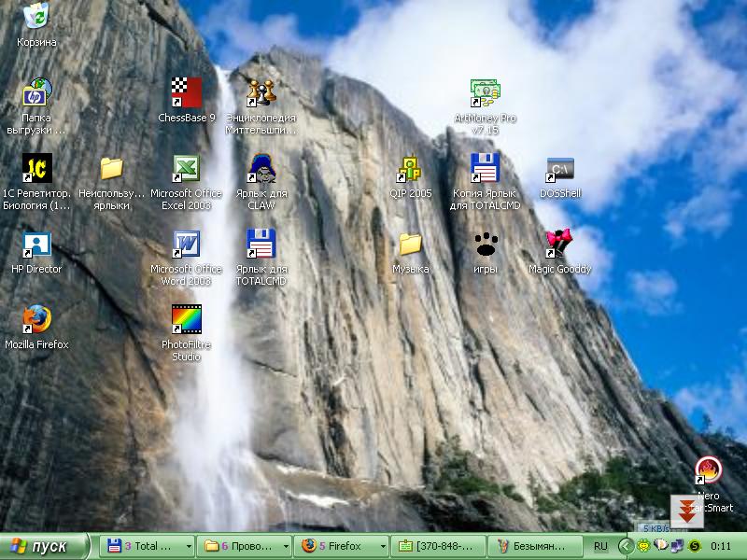
Task: Expand the Firefox taskbar group dropdown arrow
Action: coord(383,546)
